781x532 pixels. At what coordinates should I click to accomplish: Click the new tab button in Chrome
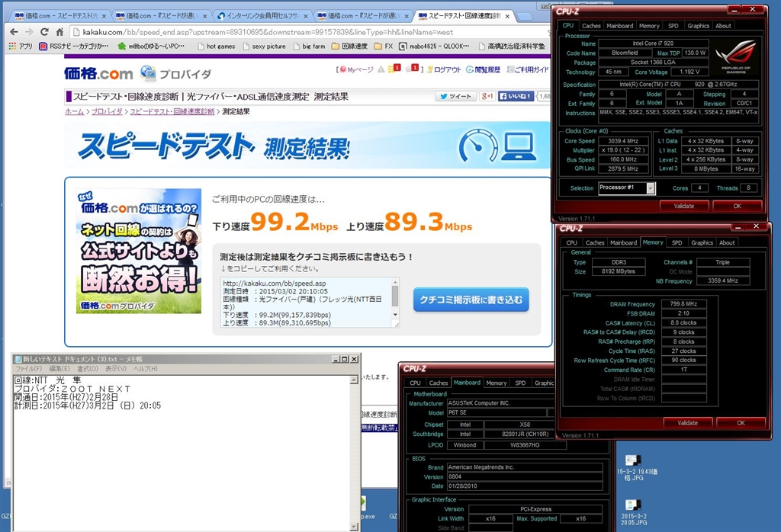tap(525, 17)
